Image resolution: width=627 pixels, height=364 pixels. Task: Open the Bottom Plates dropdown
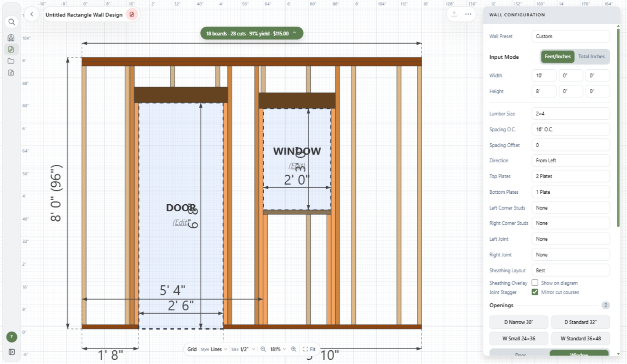click(x=571, y=192)
